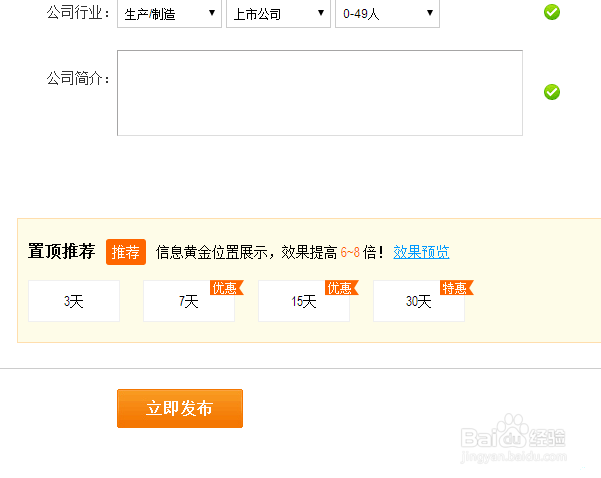Select the 3天 top placement option
Screen dimensions: 601x478
pyautogui.click(x=74, y=301)
